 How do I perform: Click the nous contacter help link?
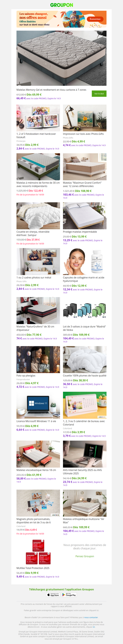(91, 617)
